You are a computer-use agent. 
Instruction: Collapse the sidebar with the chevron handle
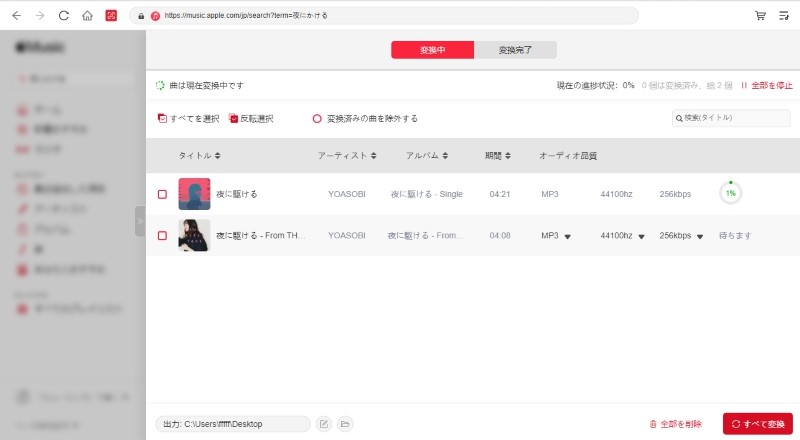click(140, 221)
